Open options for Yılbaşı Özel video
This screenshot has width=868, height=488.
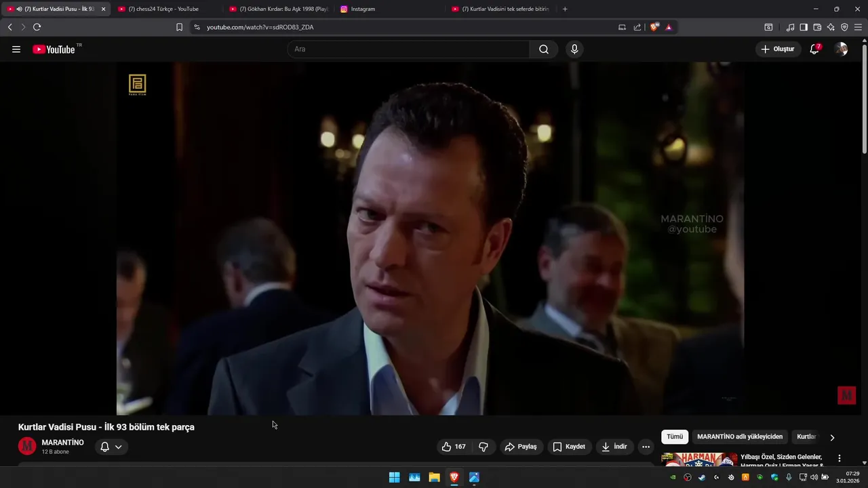point(840,458)
